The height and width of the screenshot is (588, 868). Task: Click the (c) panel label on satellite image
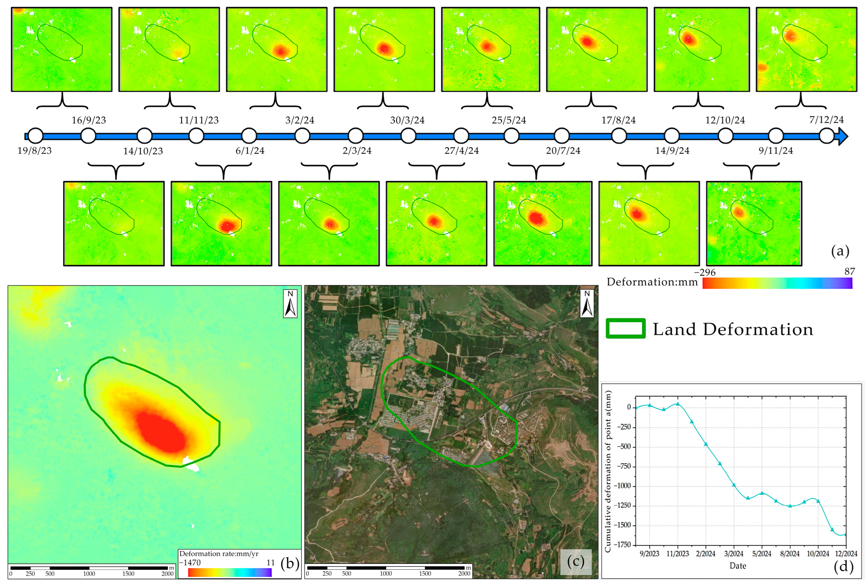(575, 562)
